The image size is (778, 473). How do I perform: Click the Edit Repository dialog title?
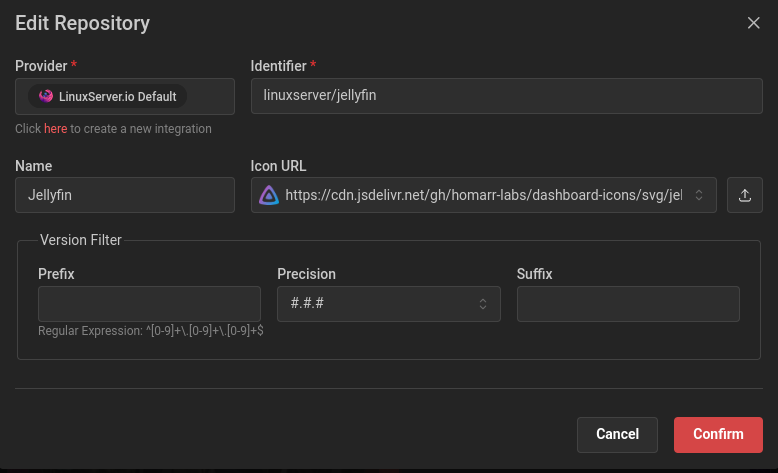point(83,23)
